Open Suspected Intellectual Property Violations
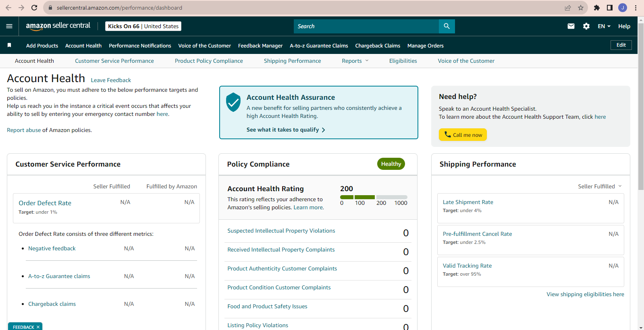The height and width of the screenshot is (330, 644). point(281,231)
